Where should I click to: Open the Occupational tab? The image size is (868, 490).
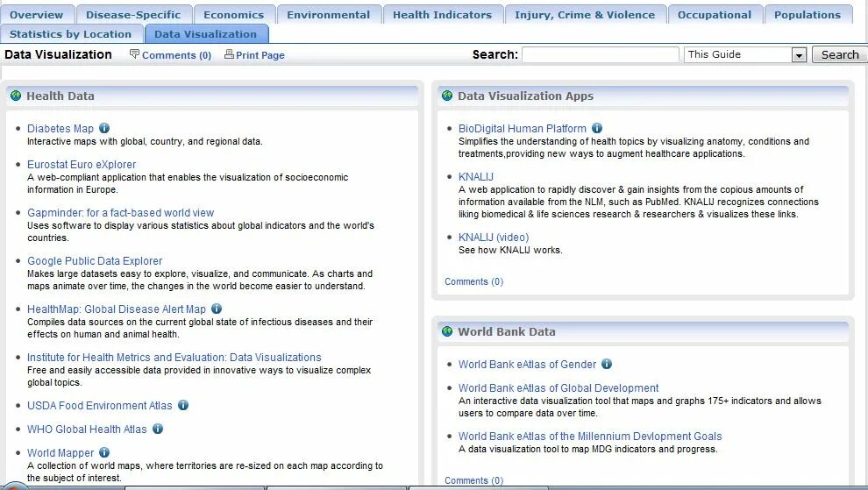pyautogui.click(x=715, y=15)
